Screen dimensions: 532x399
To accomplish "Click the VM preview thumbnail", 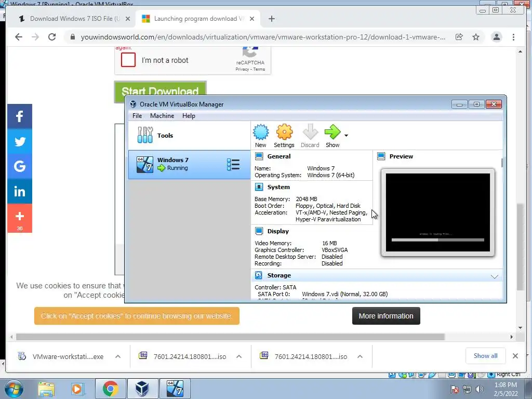I will click(x=437, y=212).
